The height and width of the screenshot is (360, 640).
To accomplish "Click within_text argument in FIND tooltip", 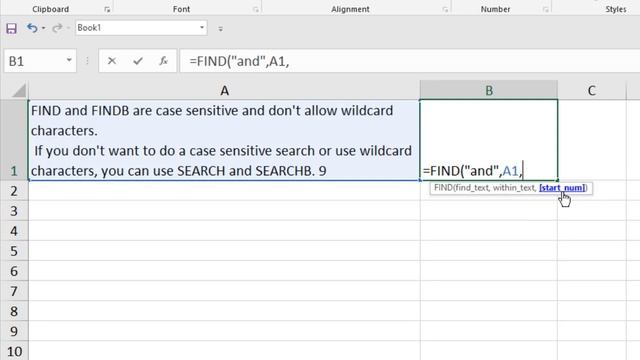I will point(513,188).
